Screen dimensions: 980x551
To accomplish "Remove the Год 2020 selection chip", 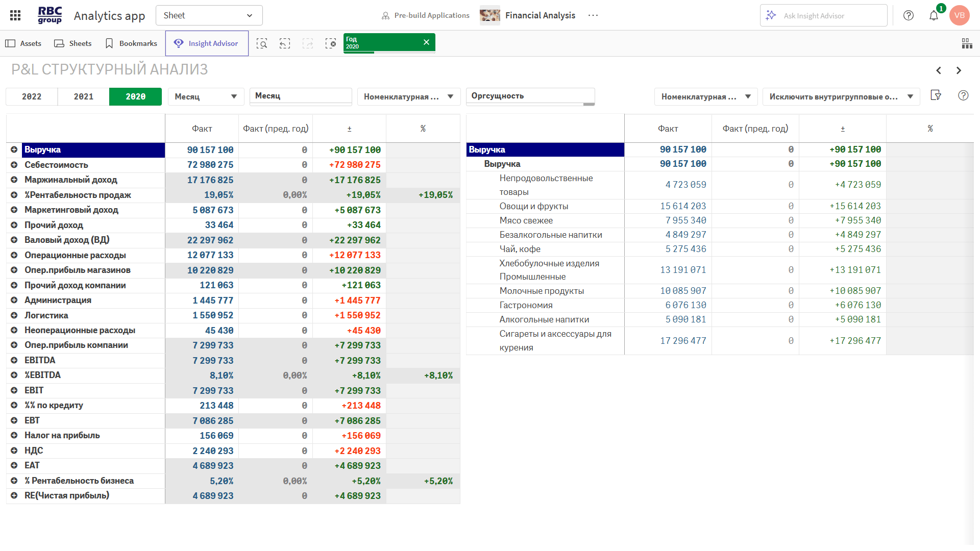I will coord(426,42).
